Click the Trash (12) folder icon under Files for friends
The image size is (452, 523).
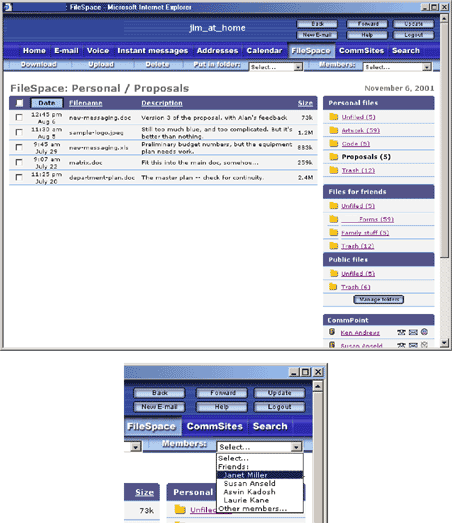pos(334,246)
